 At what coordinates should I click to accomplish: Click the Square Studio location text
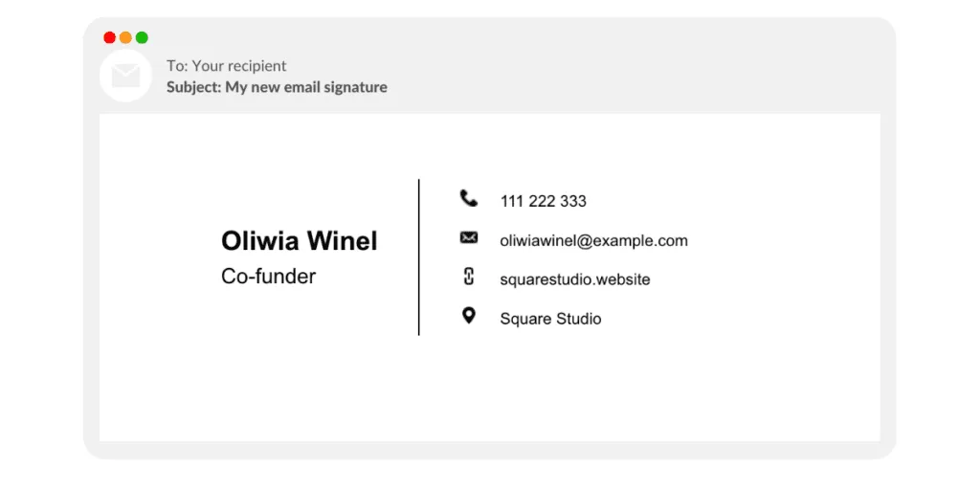(550, 320)
